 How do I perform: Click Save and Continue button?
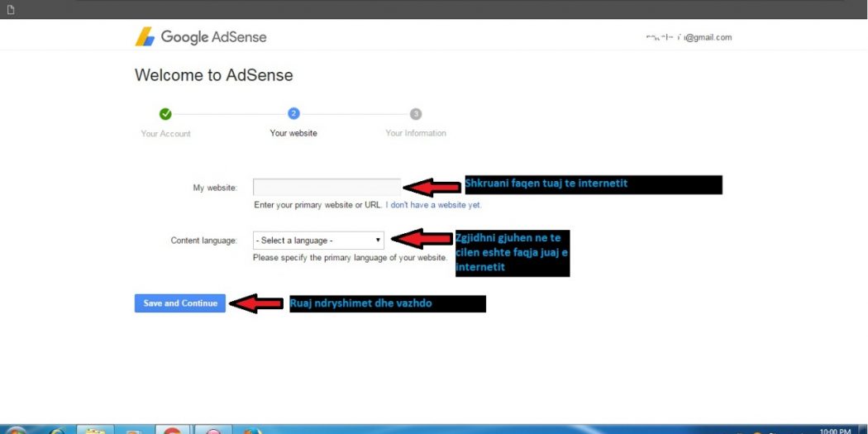tap(180, 303)
